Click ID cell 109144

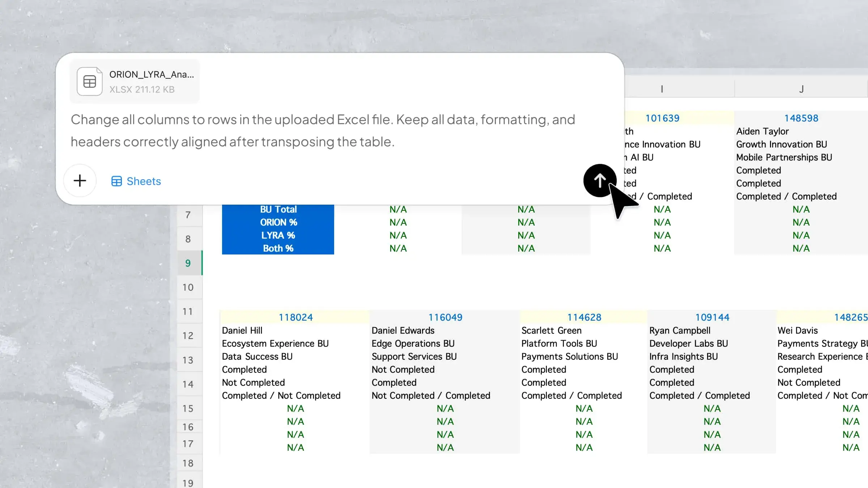point(712,317)
